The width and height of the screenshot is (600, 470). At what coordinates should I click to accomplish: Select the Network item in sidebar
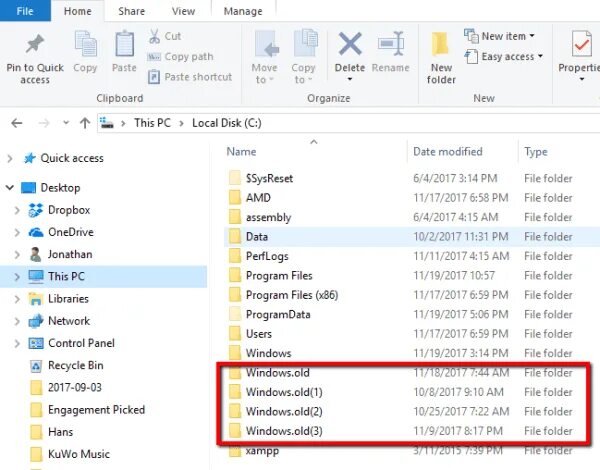tap(60, 321)
